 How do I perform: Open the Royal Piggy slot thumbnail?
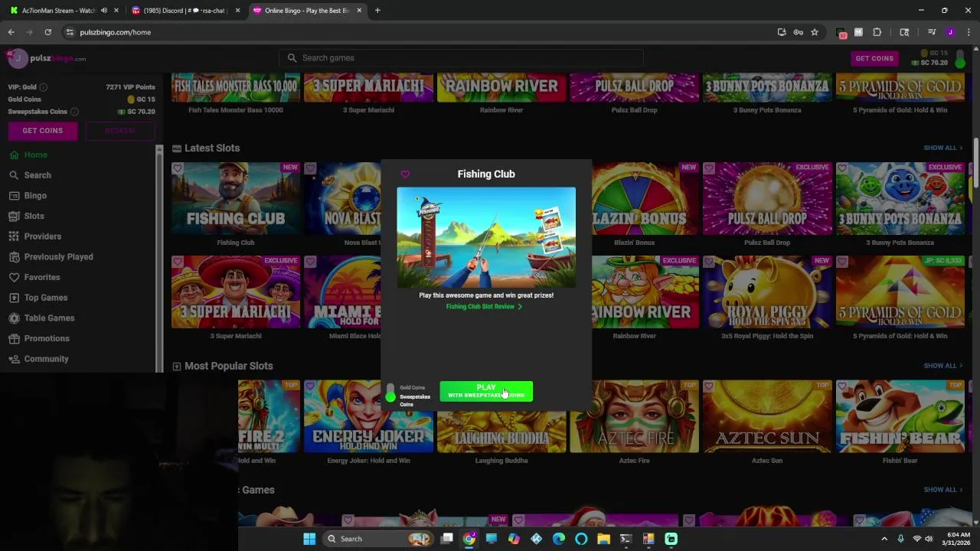click(767, 292)
